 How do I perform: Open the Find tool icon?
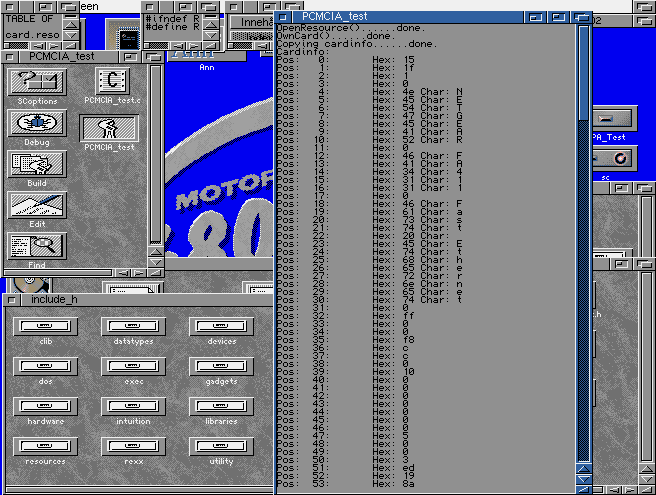(x=37, y=246)
